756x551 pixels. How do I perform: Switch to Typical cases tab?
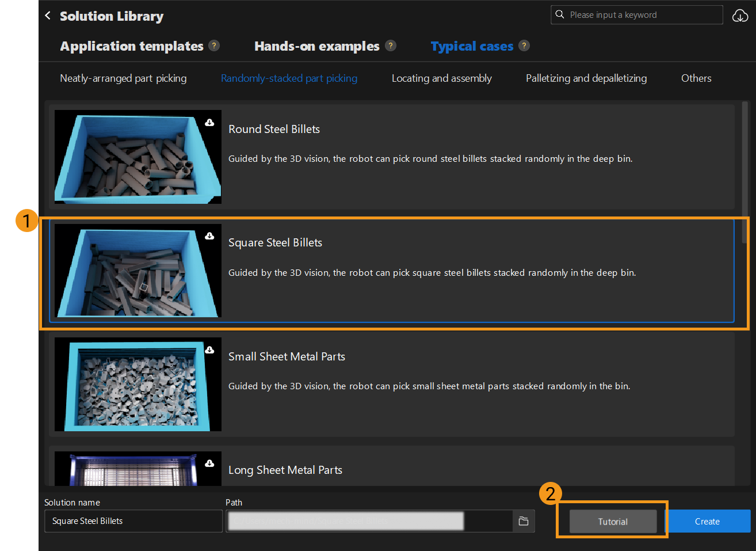tap(472, 46)
